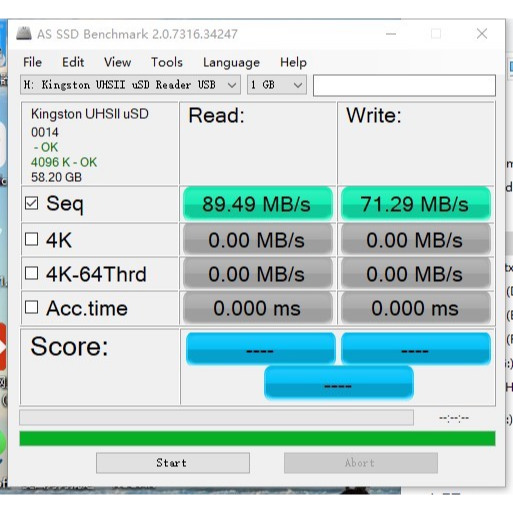Open the File menu
Image resolution: width=513 pixels, height=513 pixels.
click(x=32, y=62)
